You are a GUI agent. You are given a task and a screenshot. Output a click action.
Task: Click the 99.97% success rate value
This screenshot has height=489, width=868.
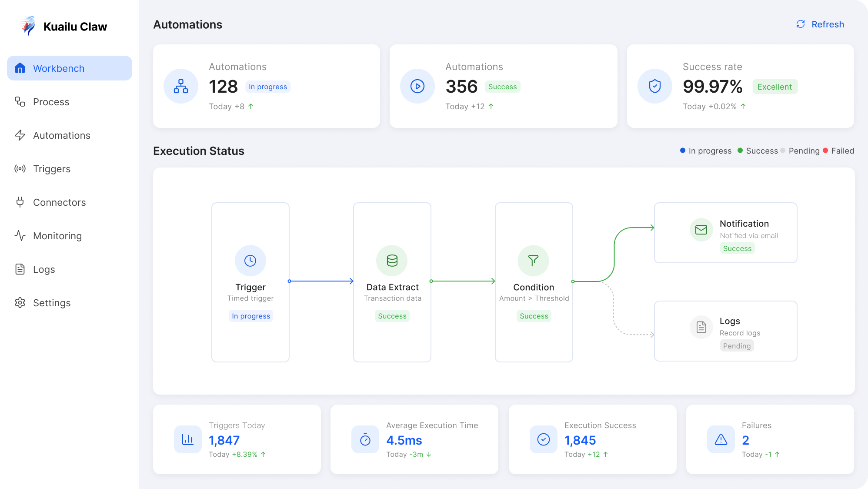[x=712, y=87]
